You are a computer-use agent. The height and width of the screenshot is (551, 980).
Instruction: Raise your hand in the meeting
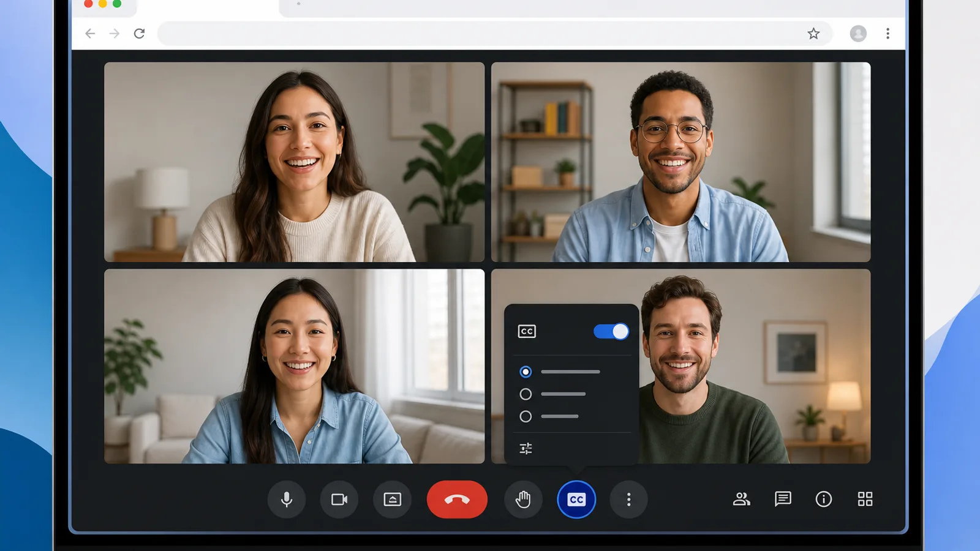pos(523,500)
